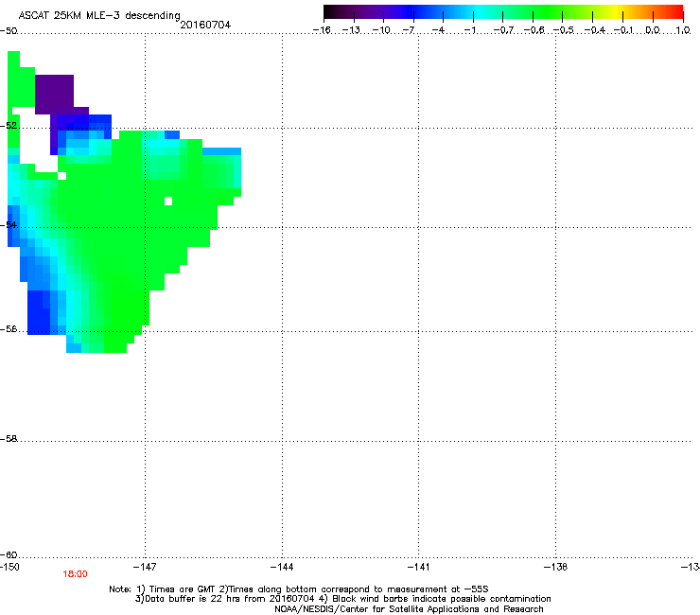Image resolution: width=700 pixels, height=615 pixels.
Task: Click the NOAA/NESDIS credit line
Action: tap(409, 609)
